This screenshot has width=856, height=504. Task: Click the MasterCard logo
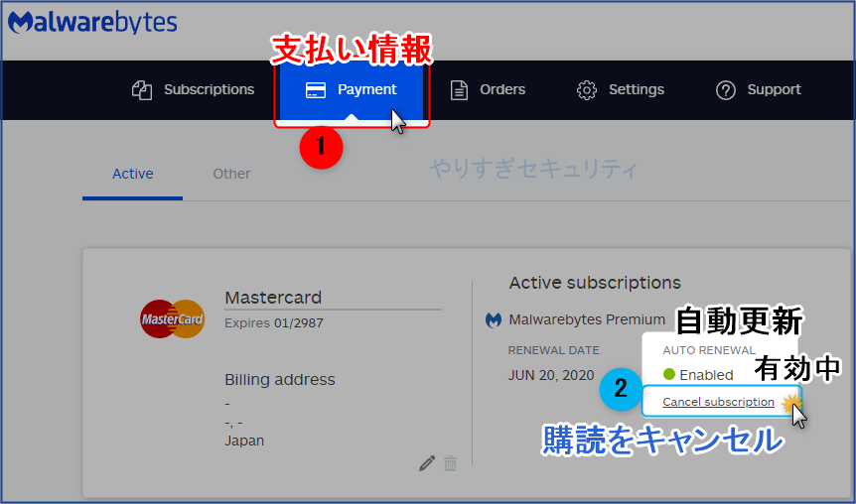tap(172, 318)
